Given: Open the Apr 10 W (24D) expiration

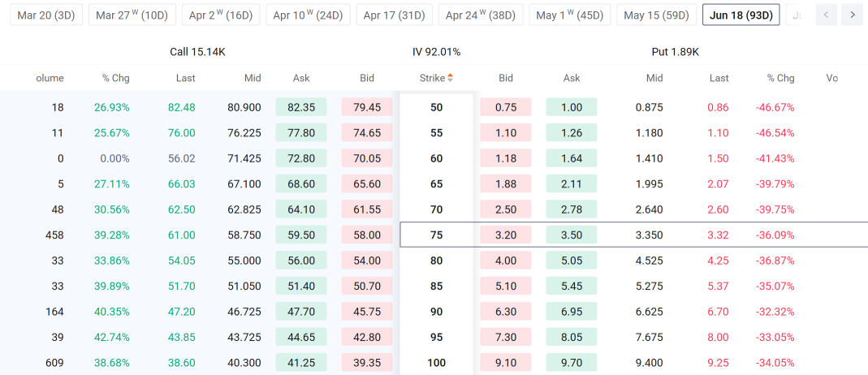Looking at the screenshot, I should point(308,15).
